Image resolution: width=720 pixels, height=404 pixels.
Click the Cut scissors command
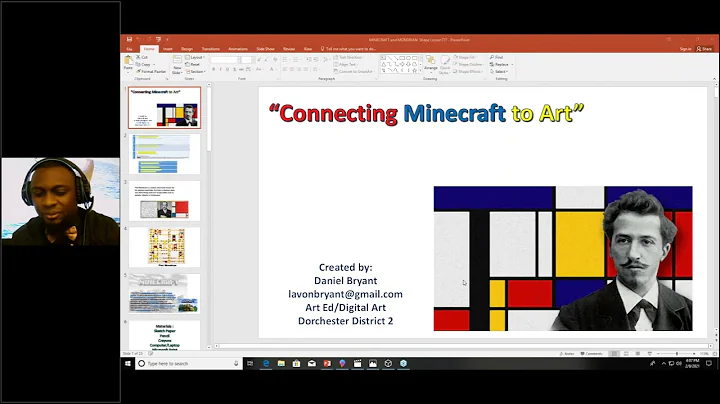142,57
